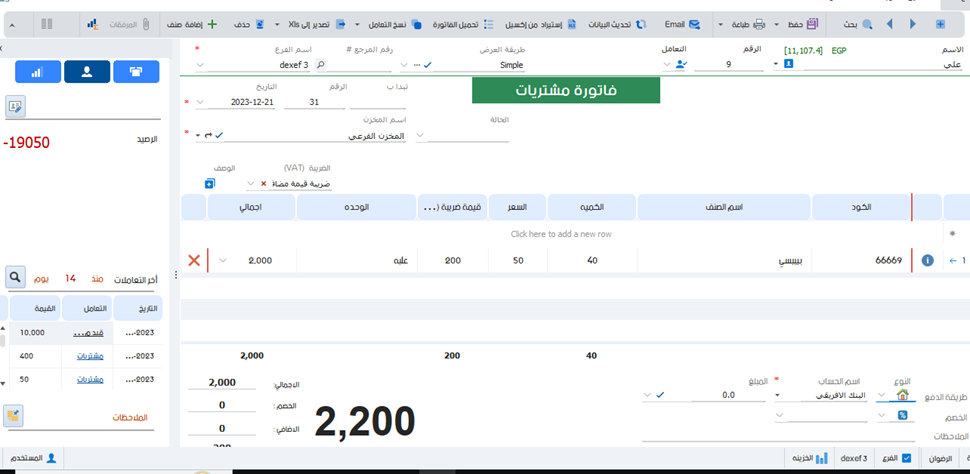The width and height of the screenshot is (970, 474).
Task: Open the مشتريات link valued 50
Action: (x=90, y=379)
